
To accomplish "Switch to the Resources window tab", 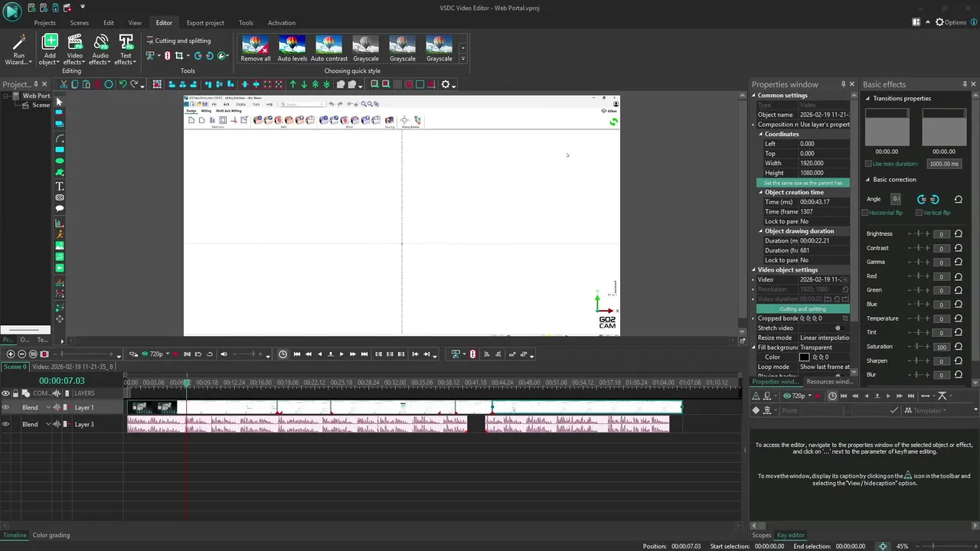I will pos(829,381).
